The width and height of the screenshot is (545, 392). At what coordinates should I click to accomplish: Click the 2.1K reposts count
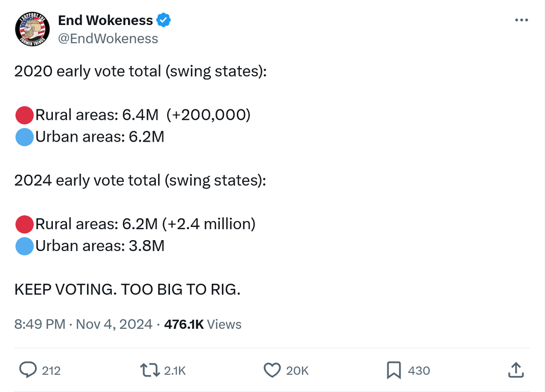tap(175, 371)
